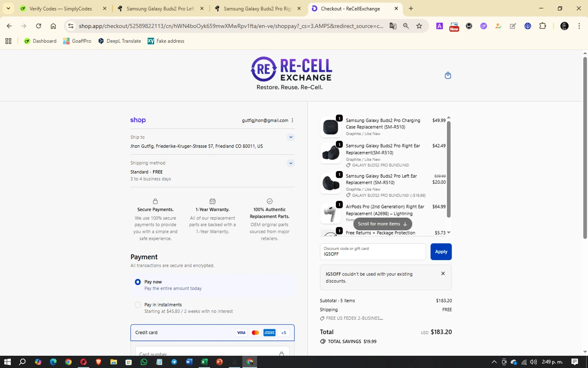Click the Buds2 Pro Left Ear thumbnail
The image size is (588, 368).
[x=330, y=183]
